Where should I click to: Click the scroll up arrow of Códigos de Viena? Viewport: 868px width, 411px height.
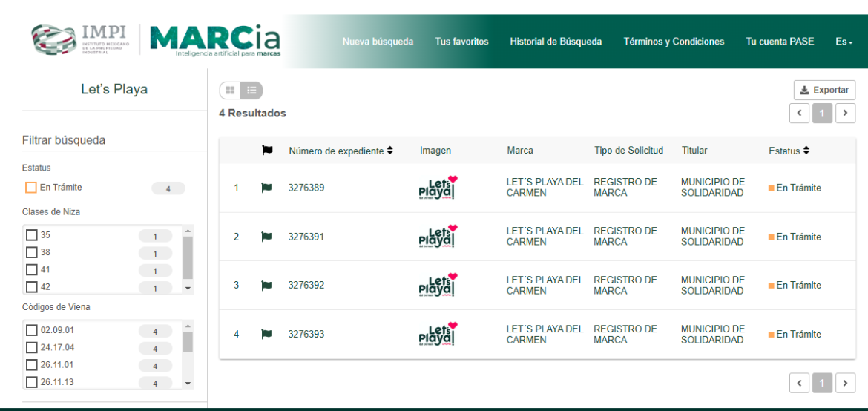[x=188, y=326]
